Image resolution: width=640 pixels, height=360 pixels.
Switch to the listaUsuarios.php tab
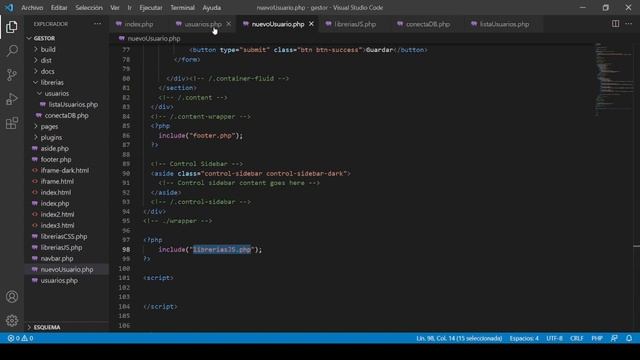(504, 24)
